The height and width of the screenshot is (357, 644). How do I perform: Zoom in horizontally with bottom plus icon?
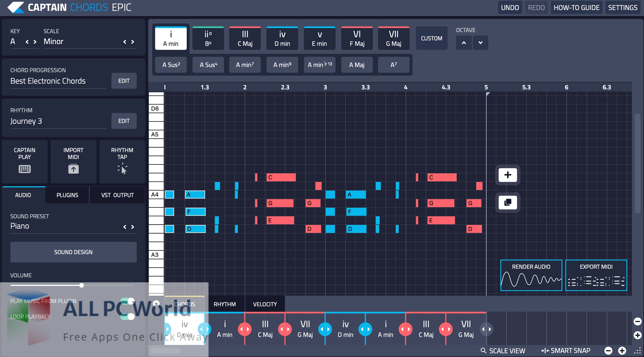point(622,351)
